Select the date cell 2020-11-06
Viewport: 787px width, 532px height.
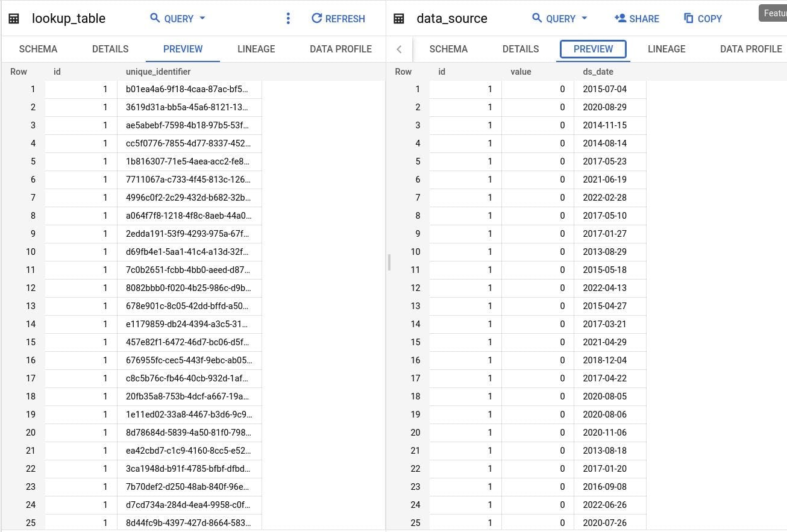610,433
